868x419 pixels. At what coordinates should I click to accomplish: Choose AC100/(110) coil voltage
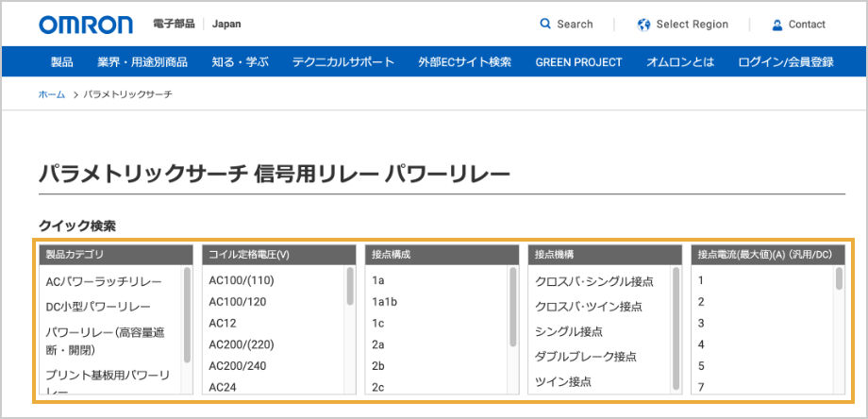(x=241, y=280)
